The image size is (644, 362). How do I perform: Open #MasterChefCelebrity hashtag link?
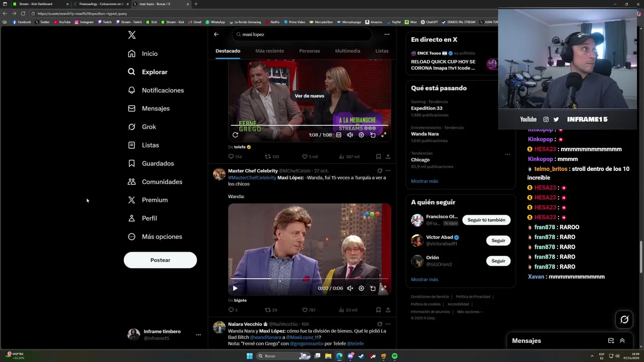click(x=252, y=177)
